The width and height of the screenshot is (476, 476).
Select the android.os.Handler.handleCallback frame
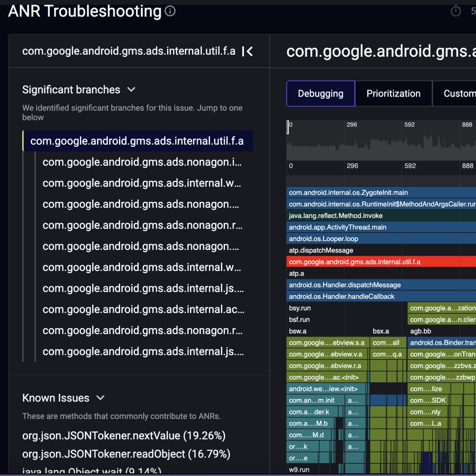click(342, 296)
